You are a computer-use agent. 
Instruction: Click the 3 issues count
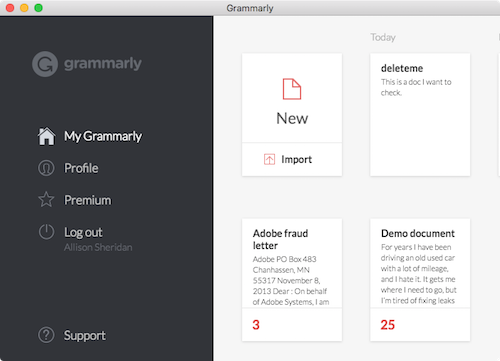pyautogui.click(x=256, y=325)
